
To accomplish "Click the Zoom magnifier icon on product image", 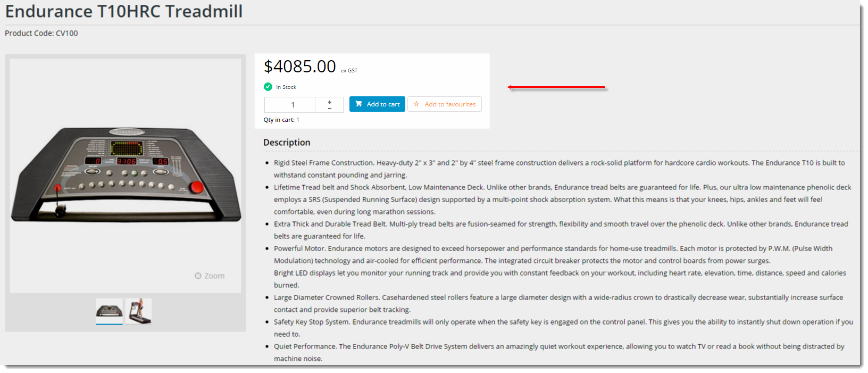I will [198, 276].
